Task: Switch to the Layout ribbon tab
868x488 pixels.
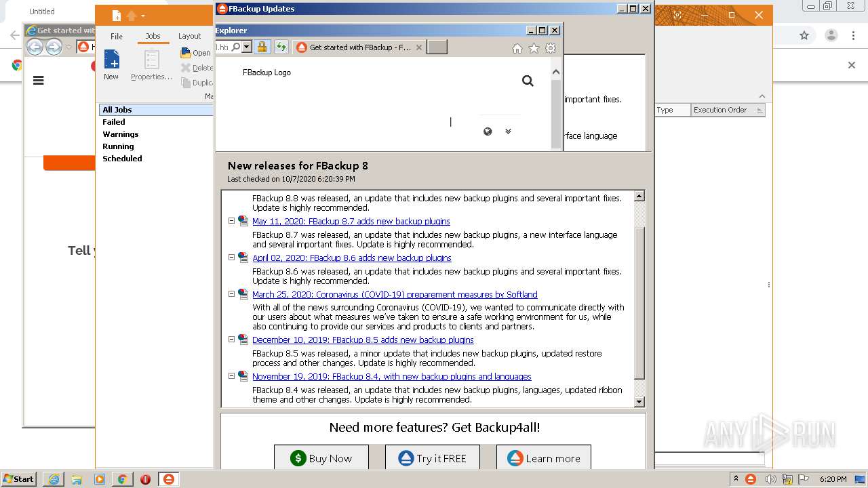Action: click(x=189, y=36)
